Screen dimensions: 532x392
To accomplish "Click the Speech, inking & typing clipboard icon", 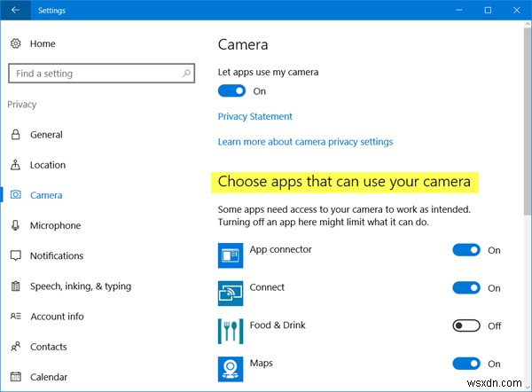I will 16,286.
